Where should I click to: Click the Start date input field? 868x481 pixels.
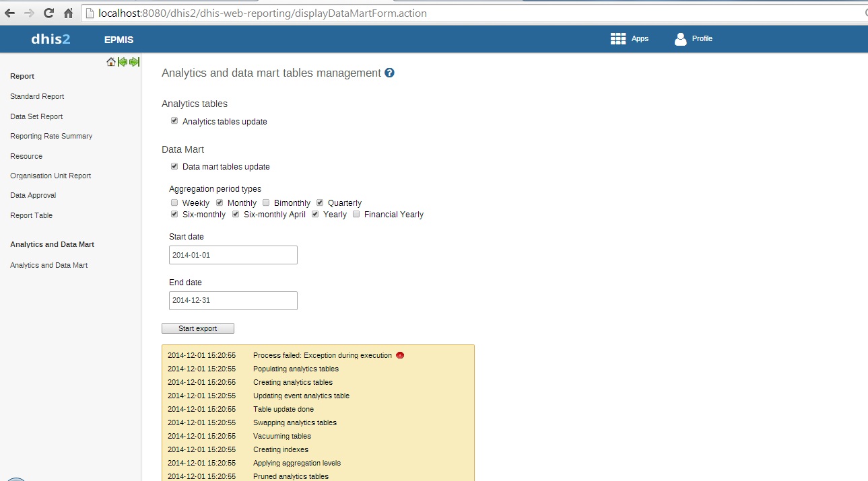coord(233,255)
